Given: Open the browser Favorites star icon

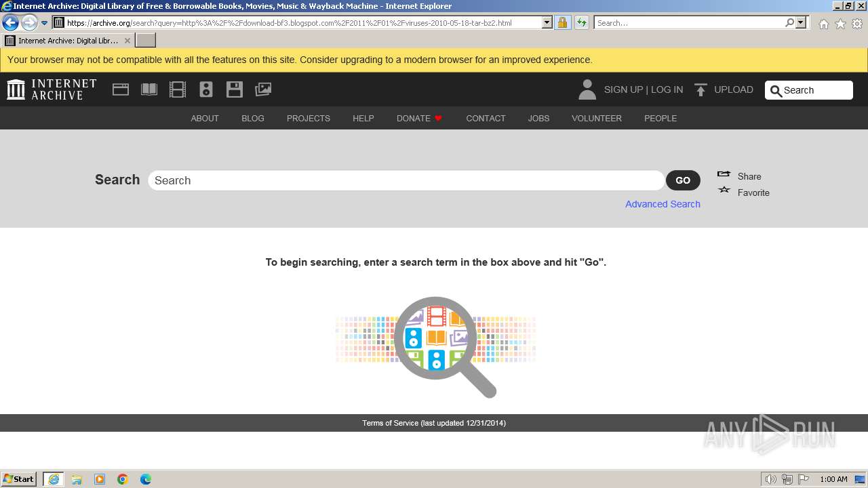Looking at the screenshot, I should pyautogui.click(x=840, y=24).
